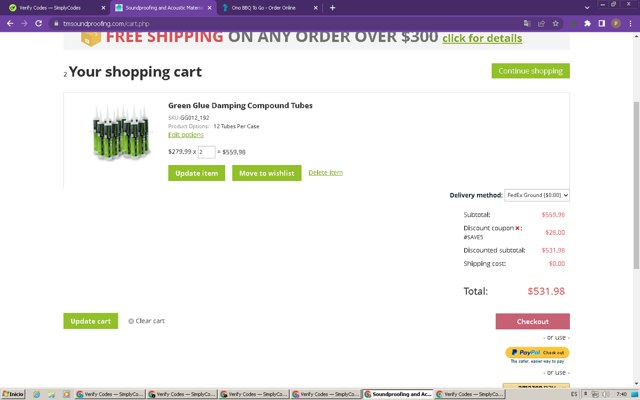Click the page vertical scrollbar thumb
The image size is (640, 400).
(636, 184)
